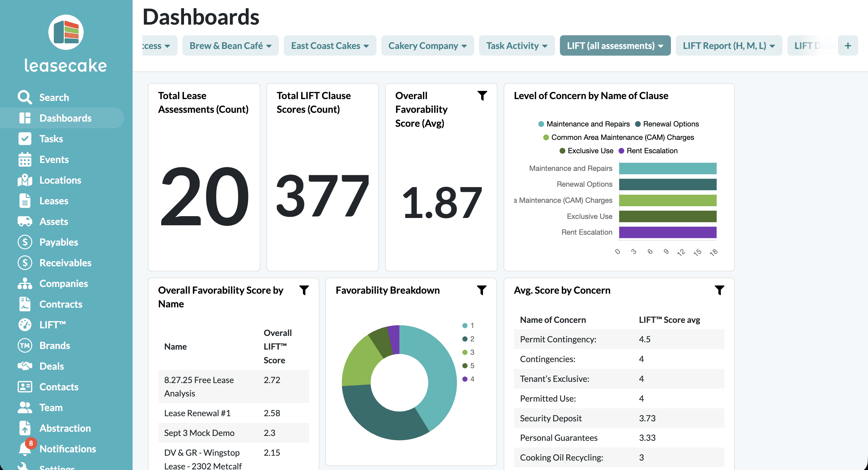The image size is (868, 470).
Task: Go to Leases in the sidebar menu
Action: point(54,201)
